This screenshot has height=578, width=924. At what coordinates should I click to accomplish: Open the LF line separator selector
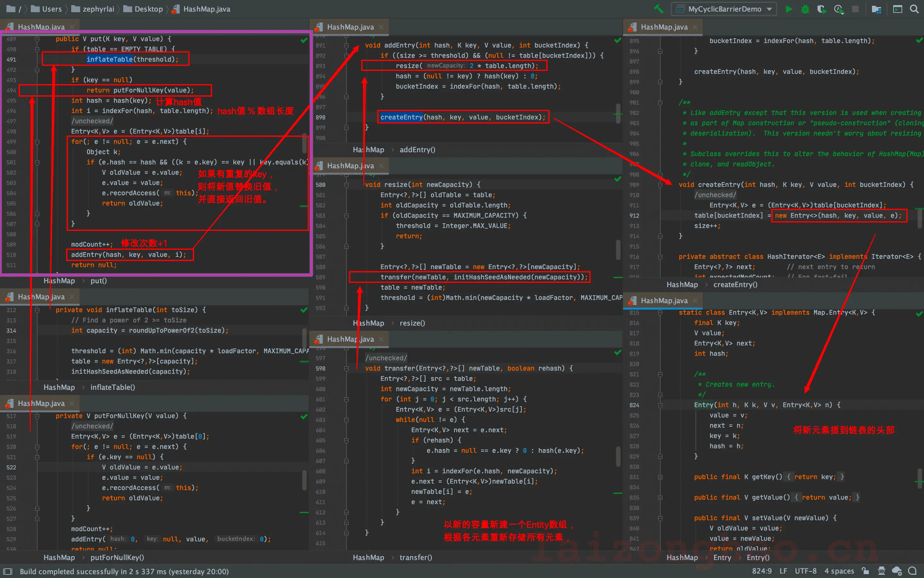pos(783,571)
